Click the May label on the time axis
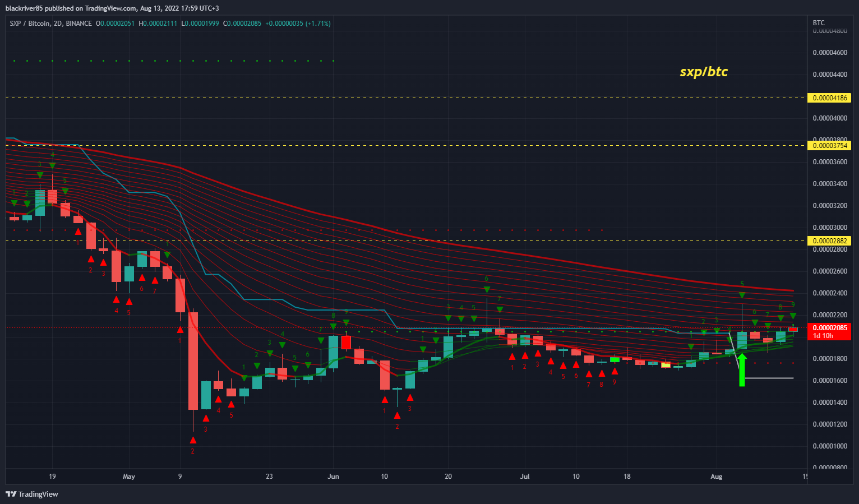 tap(129, 477)
